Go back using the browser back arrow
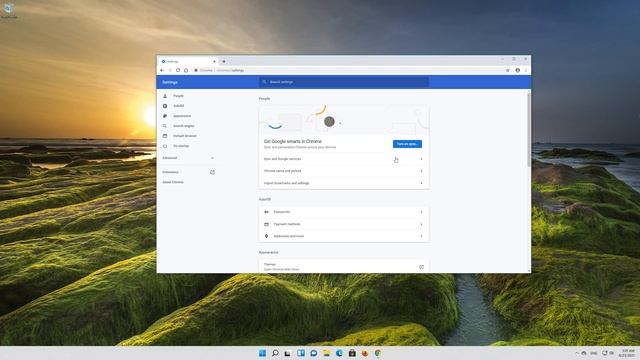640x360 pixels. pos(162,70)
